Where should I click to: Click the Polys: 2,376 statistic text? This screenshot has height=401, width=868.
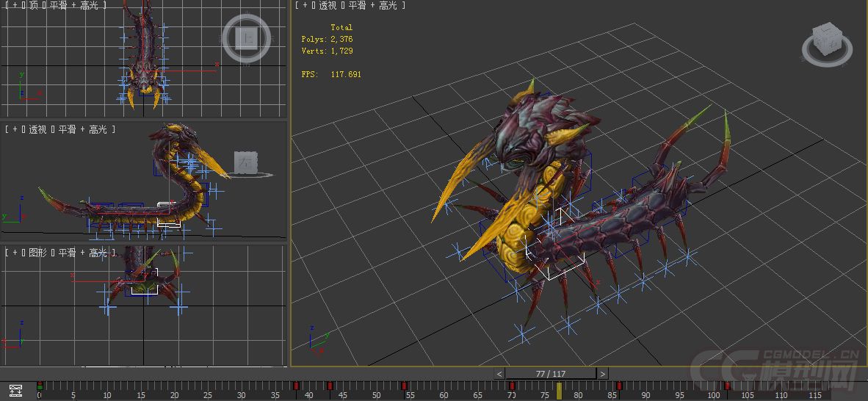click(x=328, y=40)
